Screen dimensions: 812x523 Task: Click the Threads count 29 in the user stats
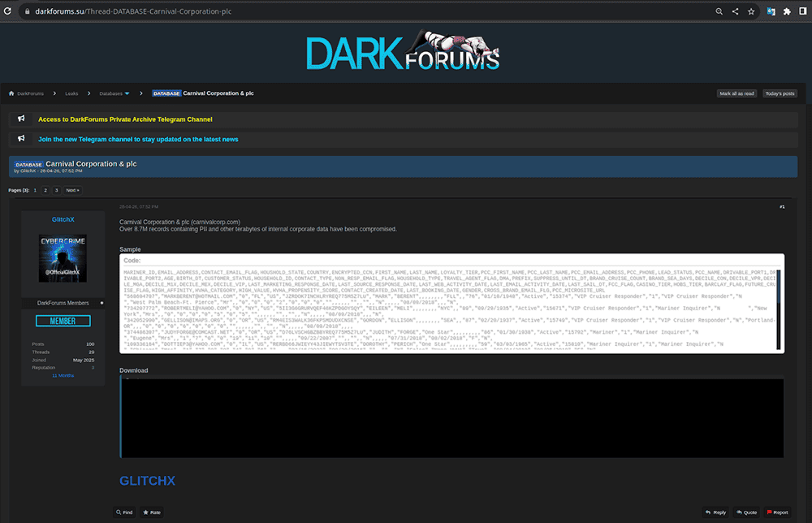(92, 352)
